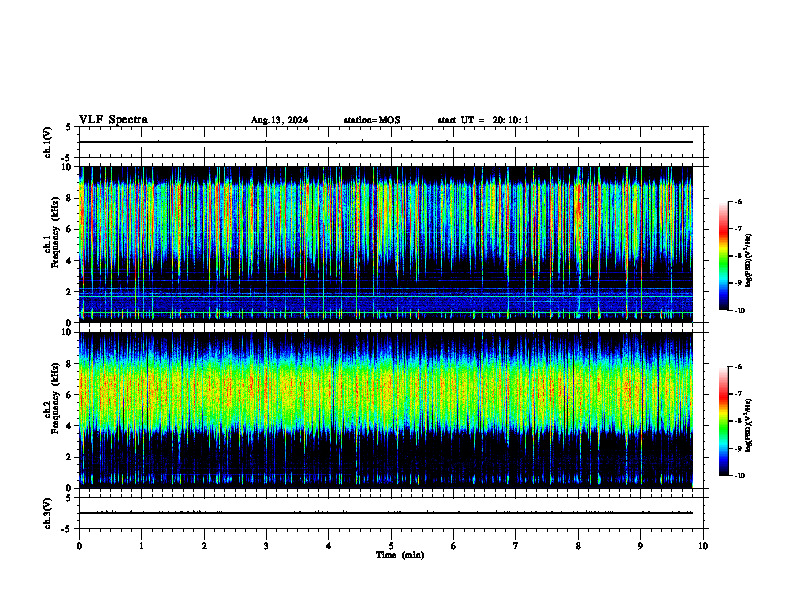The image size is (792, 612).
Task: Click the ch.1 "Frequency (kHz)" axis label
Action: coord(55,232)
